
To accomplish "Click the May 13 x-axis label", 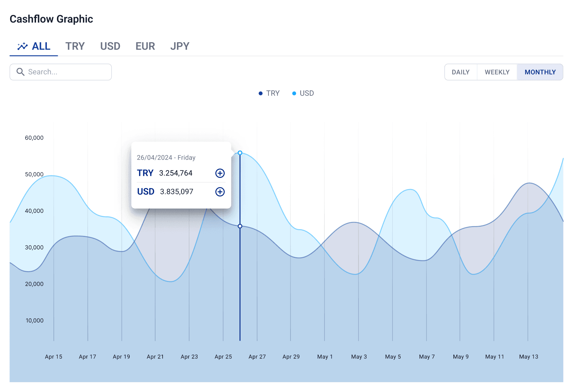I will (x=528, y=357).
